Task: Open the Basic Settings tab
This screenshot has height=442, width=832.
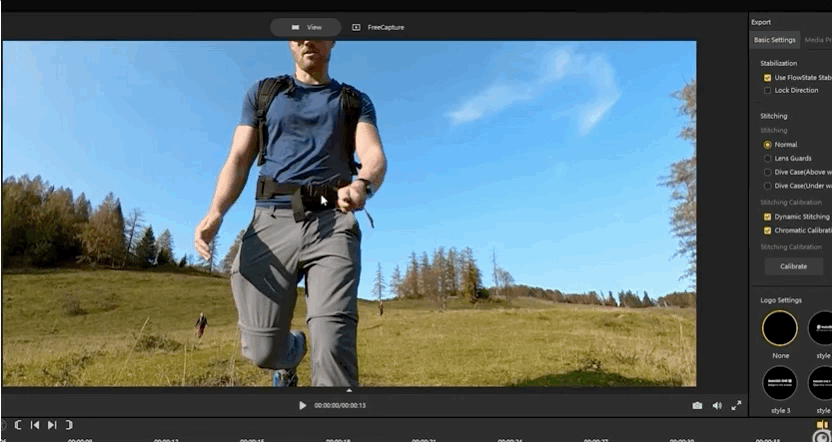Action: click(x=775, y=40)
